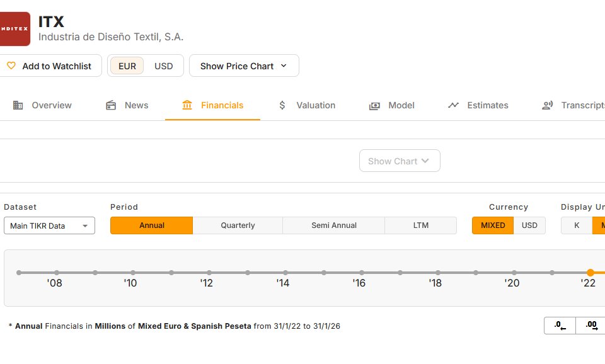Viewport: 605px width, 364px height.
Task: Click the '14 point on year slider
Action: point(285,273)
